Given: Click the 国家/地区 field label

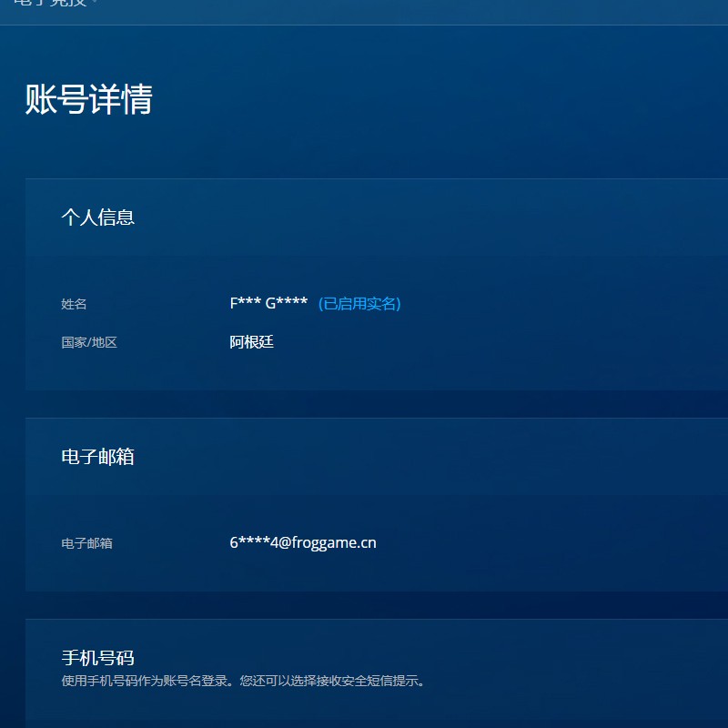Looking at the screenshot, I should pos(89,343).
